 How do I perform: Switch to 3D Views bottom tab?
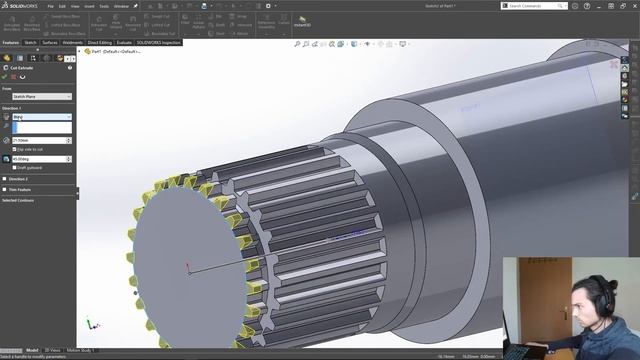pos(52,350)
